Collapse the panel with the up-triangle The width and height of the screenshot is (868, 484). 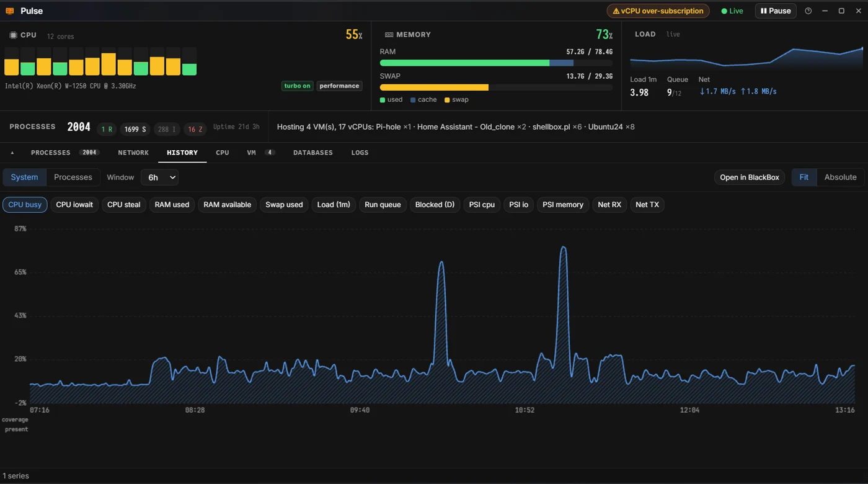pos(12,153)
